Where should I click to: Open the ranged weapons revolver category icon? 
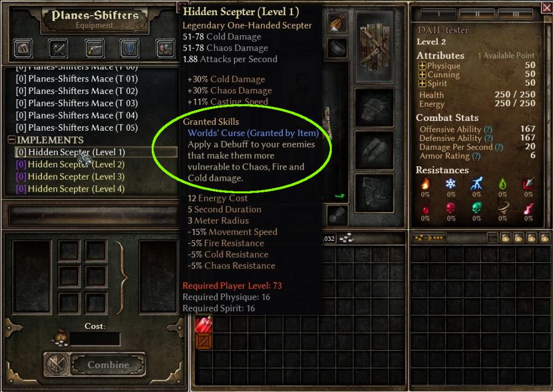click(95, 48)
